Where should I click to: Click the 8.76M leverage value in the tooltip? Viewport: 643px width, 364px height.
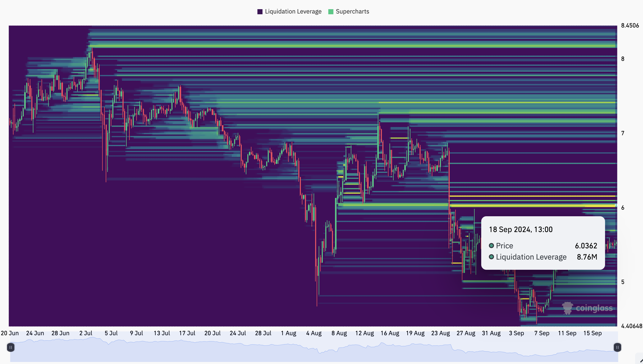click(x=587, y=257)
